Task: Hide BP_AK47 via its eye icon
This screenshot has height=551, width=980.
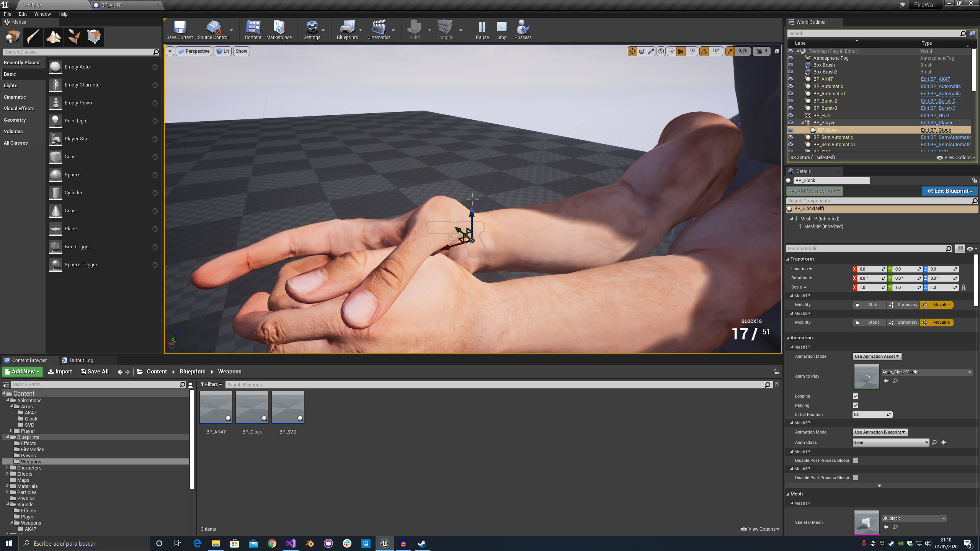Action: pyautogui.click(x=791, y=79)
